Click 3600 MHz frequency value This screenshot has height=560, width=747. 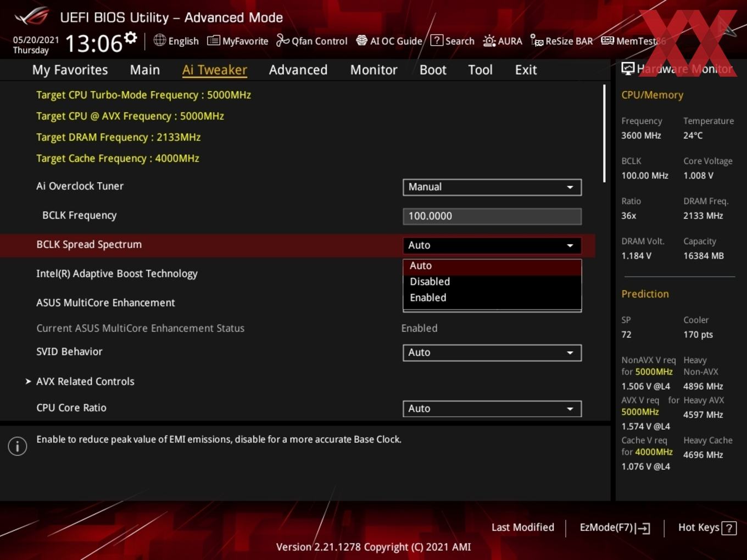[x=641, y=136]
